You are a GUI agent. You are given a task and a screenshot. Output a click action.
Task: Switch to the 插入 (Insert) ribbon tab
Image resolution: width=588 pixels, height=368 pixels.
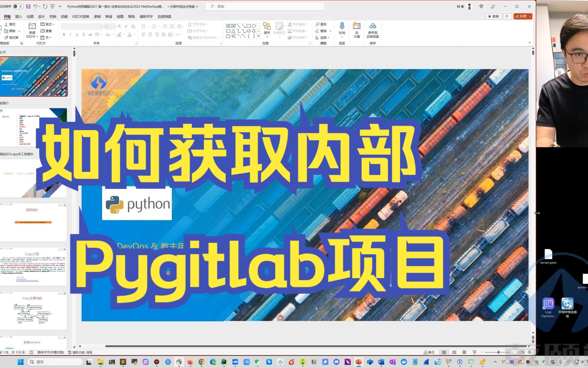(18, 16)
